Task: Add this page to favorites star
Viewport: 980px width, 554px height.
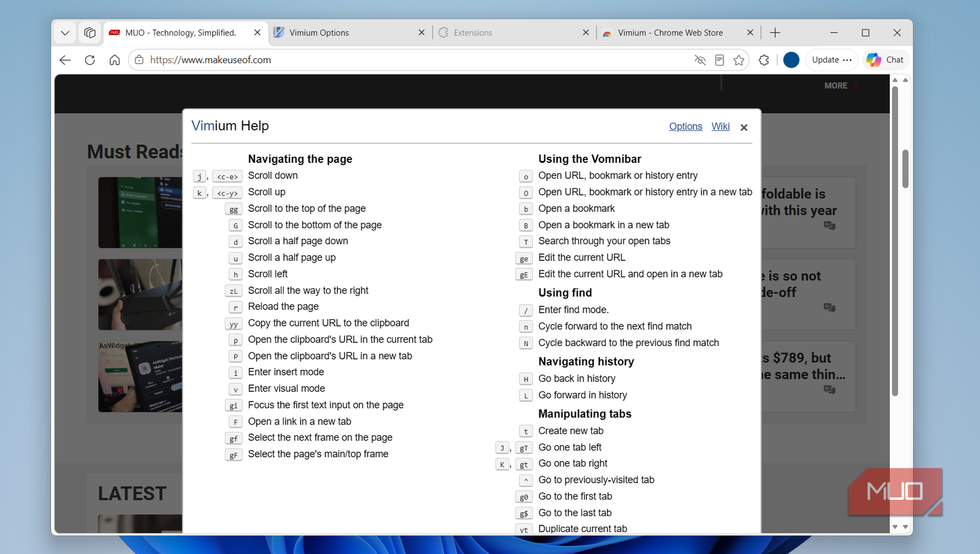Action: [739, 60]
